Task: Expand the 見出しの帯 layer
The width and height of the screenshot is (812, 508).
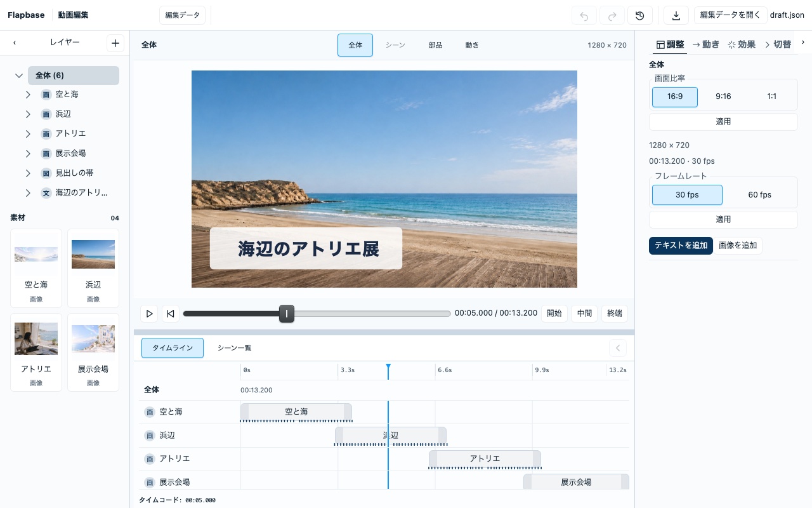Action: [x=28, y=173]
